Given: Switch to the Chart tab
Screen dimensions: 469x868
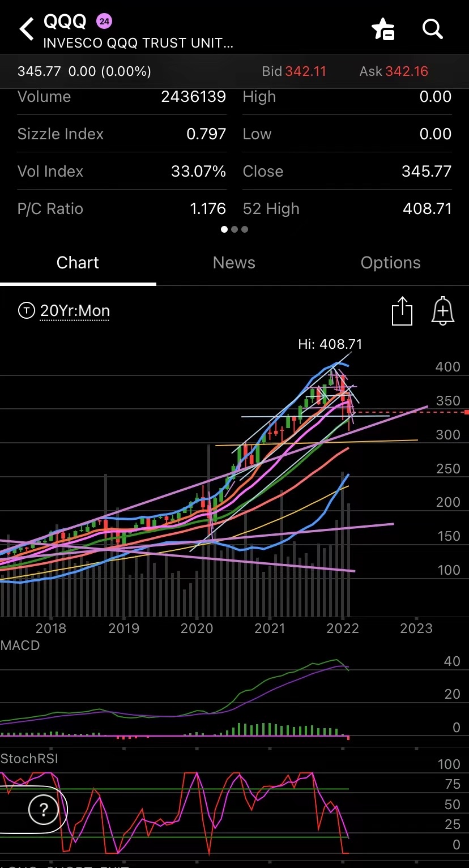Looking at the screenshot, I should pyautogui.click(x=78, y=263).
